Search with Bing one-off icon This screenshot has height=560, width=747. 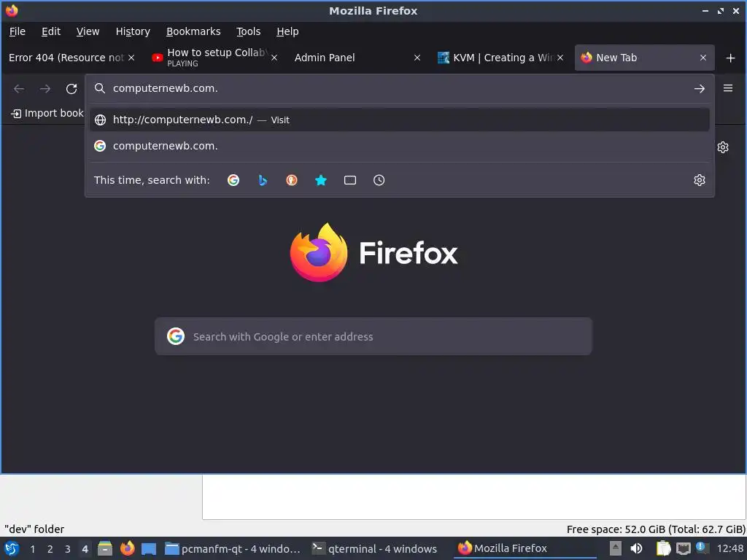[x=263, y=180]
